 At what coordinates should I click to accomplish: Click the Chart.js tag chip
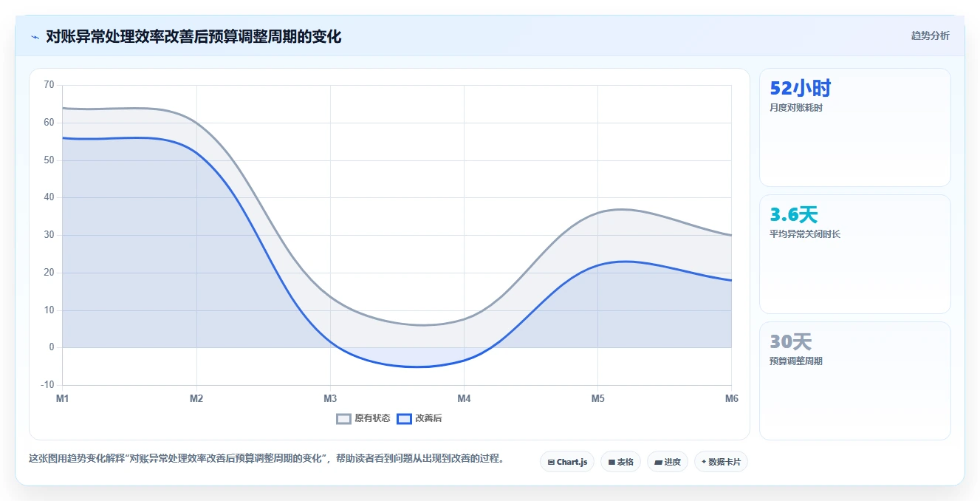tap(567, 462)
